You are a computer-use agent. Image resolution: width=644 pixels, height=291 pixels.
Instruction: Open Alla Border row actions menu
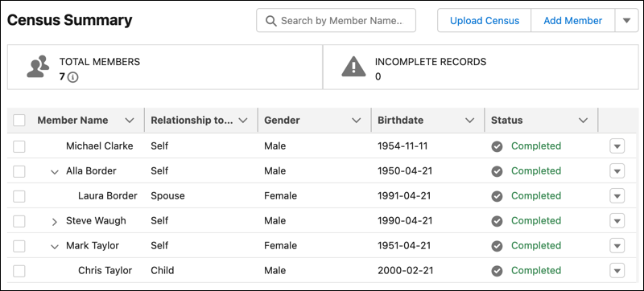click(617, 171)
